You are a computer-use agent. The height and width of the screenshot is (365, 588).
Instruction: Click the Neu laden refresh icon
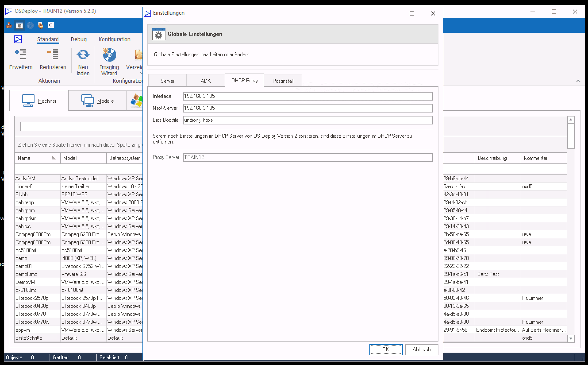(x=83, y=55)
